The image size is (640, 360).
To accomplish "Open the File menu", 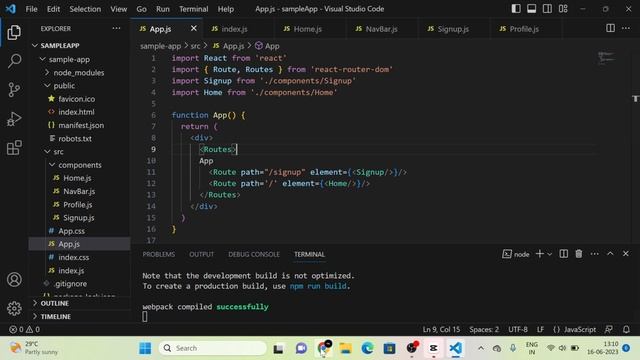I will pyautogui.click(x=31, y=9).
